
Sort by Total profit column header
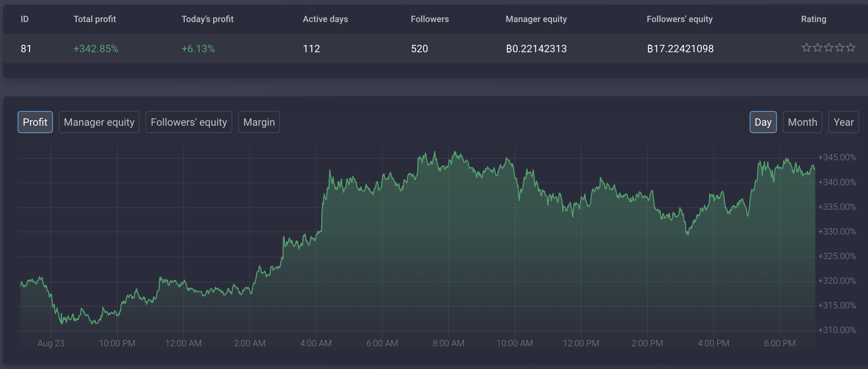click(x=95, y=19)
